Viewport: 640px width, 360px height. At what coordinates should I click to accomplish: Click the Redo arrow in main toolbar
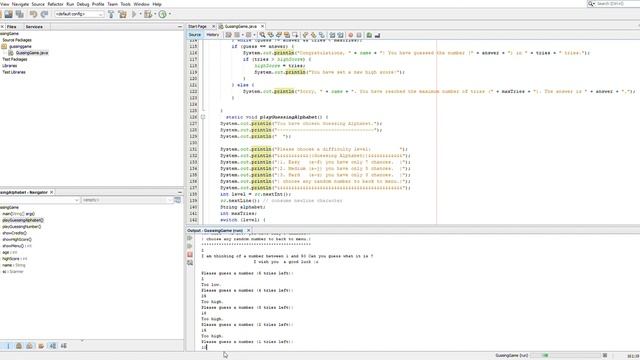coord(44,14)
